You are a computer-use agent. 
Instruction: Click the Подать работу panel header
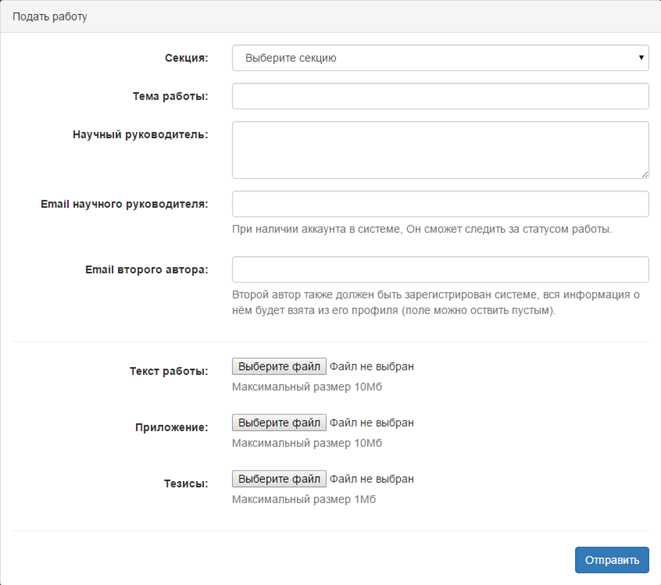tap(50, 16)
